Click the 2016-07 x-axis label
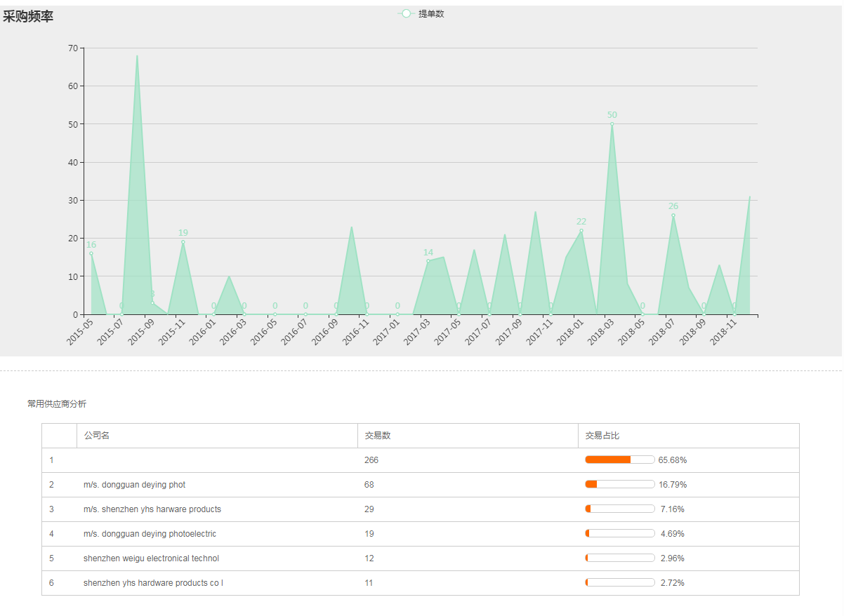 pyautogui.click(x=295, y=331)
